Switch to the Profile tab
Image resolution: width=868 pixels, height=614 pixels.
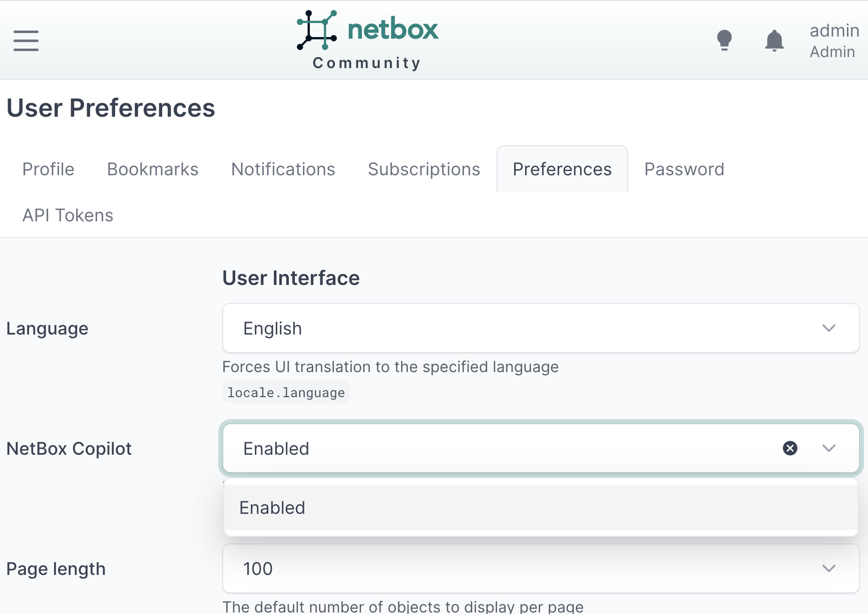[48, 169]
